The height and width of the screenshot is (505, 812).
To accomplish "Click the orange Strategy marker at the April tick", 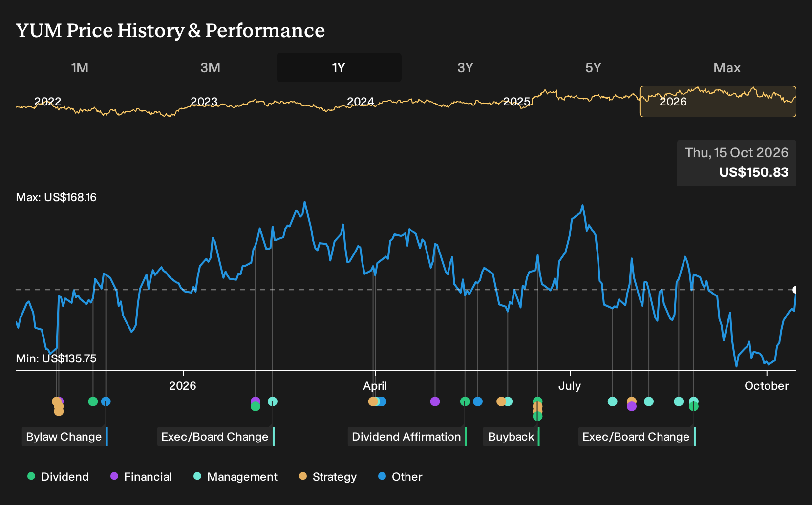I will point(373,401).
